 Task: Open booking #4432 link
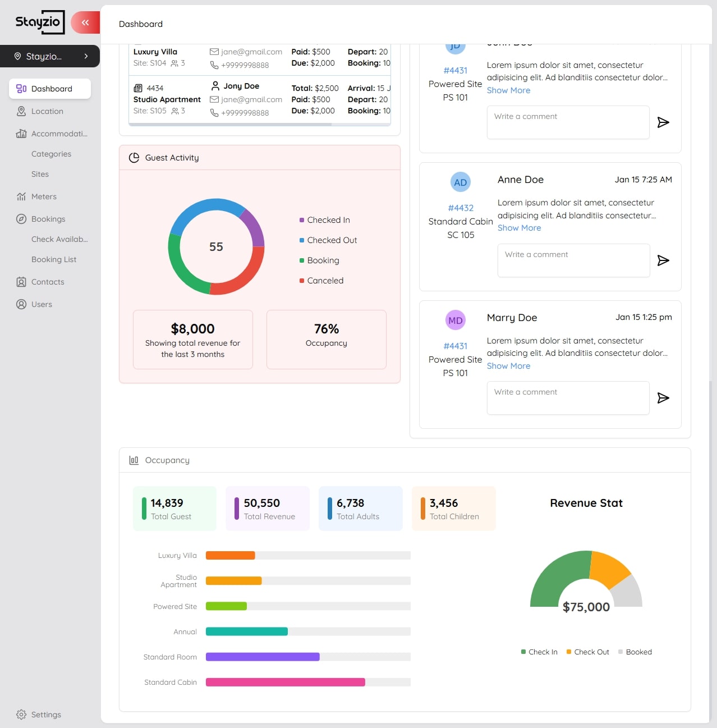461,208
